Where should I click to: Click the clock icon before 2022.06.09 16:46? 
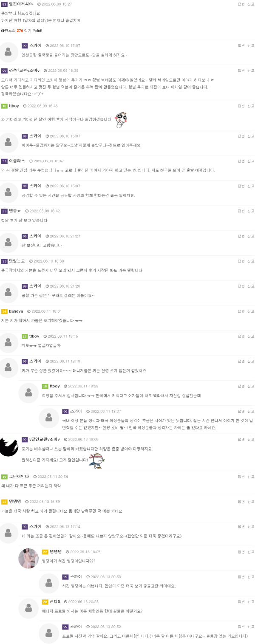[x=25, y=106]
